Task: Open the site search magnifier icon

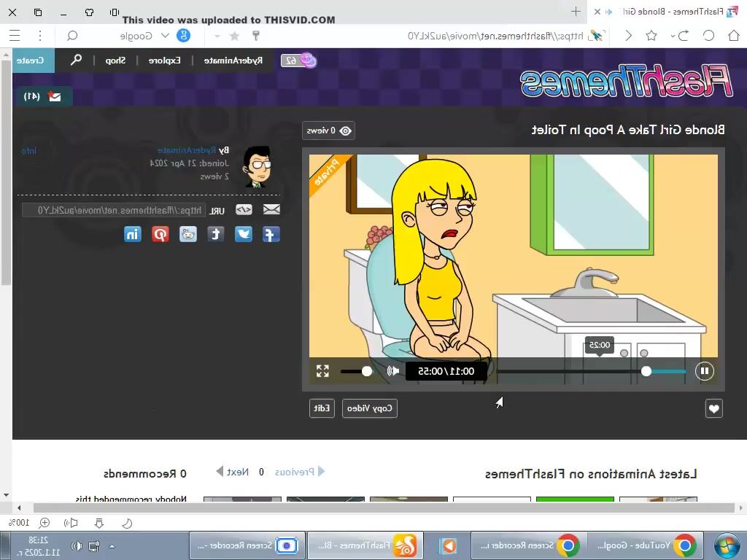Action: coord(76,60)
